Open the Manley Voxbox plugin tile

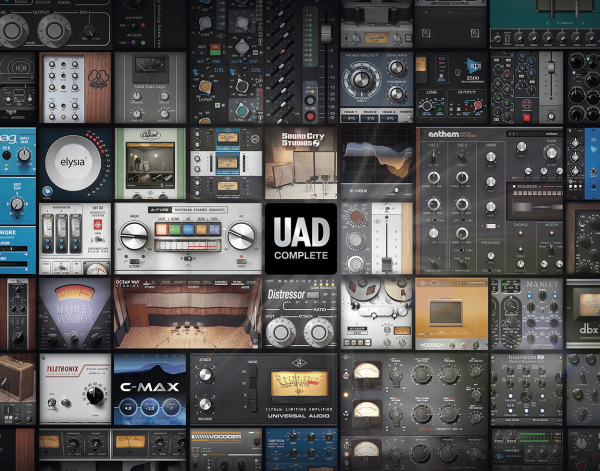pyautogui.click(x=75, y=314)
